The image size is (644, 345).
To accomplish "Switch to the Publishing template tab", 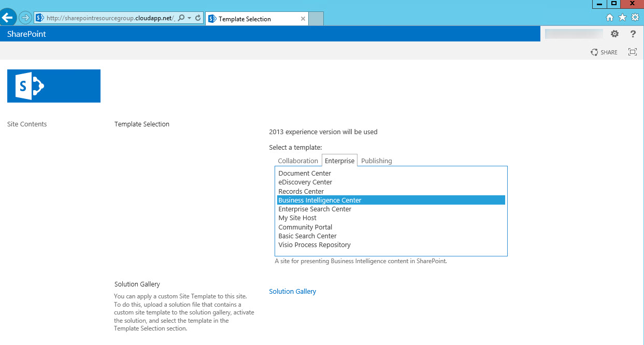I will [x=377, y=161].
